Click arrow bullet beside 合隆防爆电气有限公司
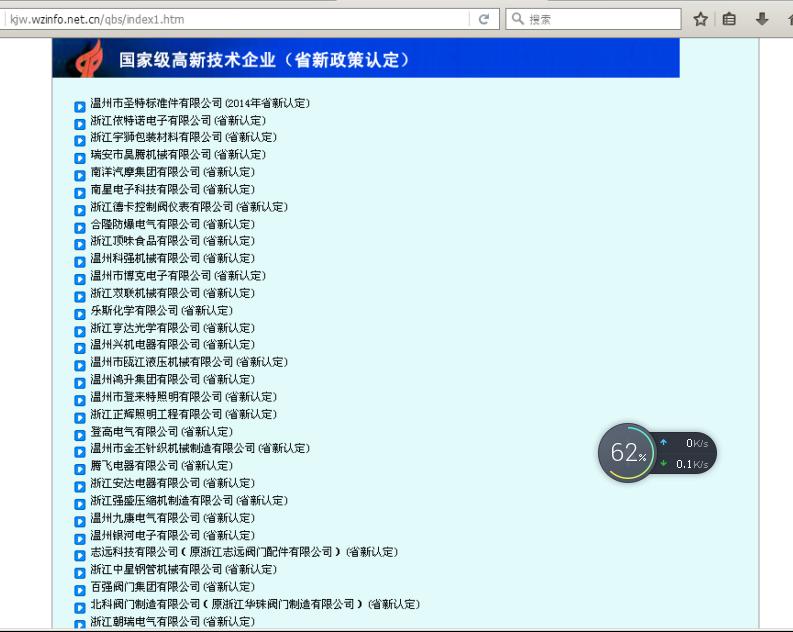Image resolution: width=793 pixels, height=632 pixels. (80, 228)
